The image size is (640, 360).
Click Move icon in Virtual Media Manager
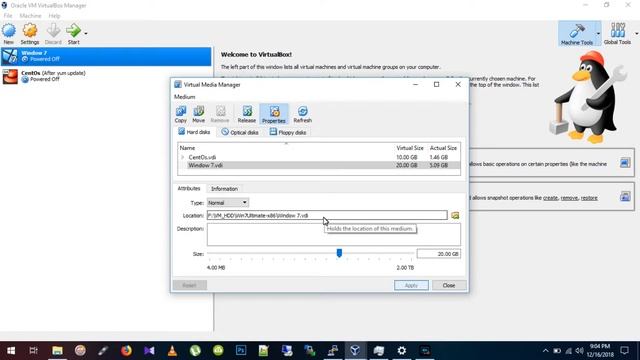click(198, 114)
